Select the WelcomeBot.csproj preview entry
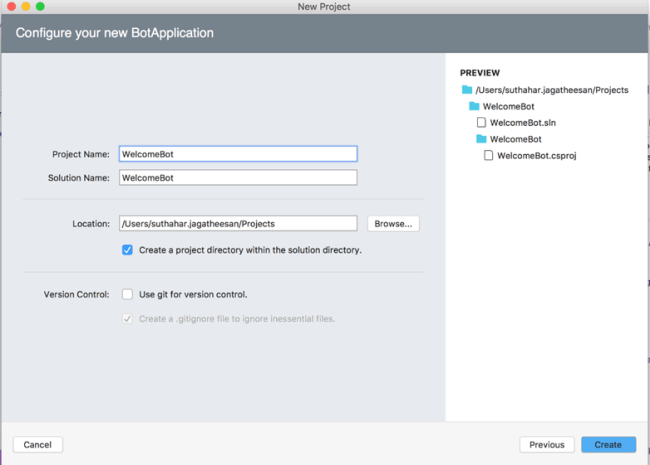 537,156
